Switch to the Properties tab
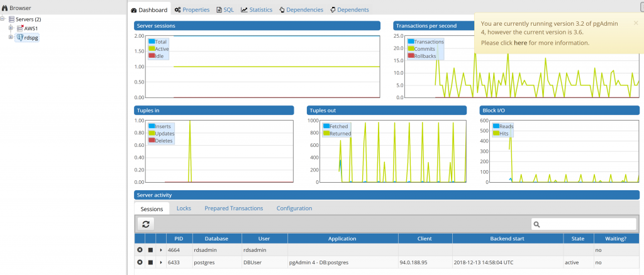 (x=192, y=9)
